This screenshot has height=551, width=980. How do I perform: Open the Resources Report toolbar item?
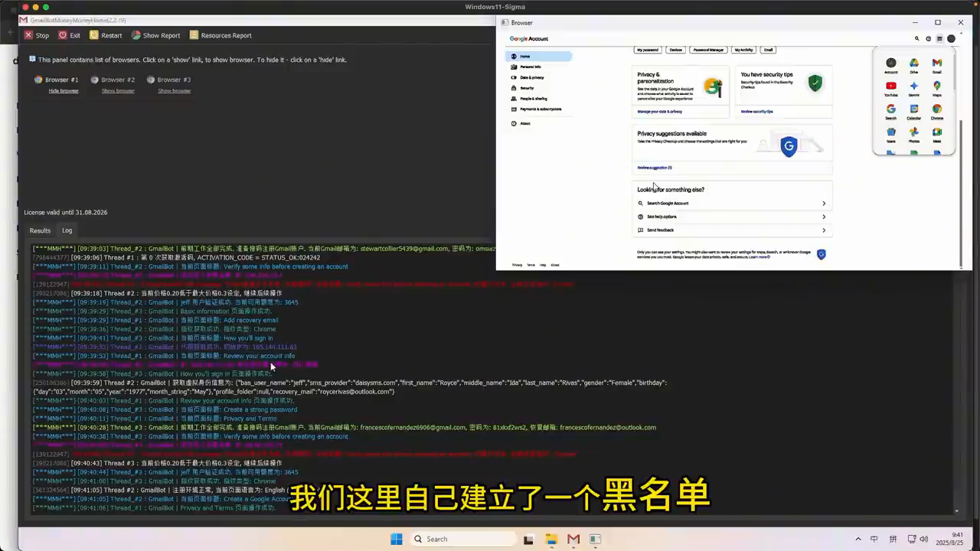[x=220, y=35]
